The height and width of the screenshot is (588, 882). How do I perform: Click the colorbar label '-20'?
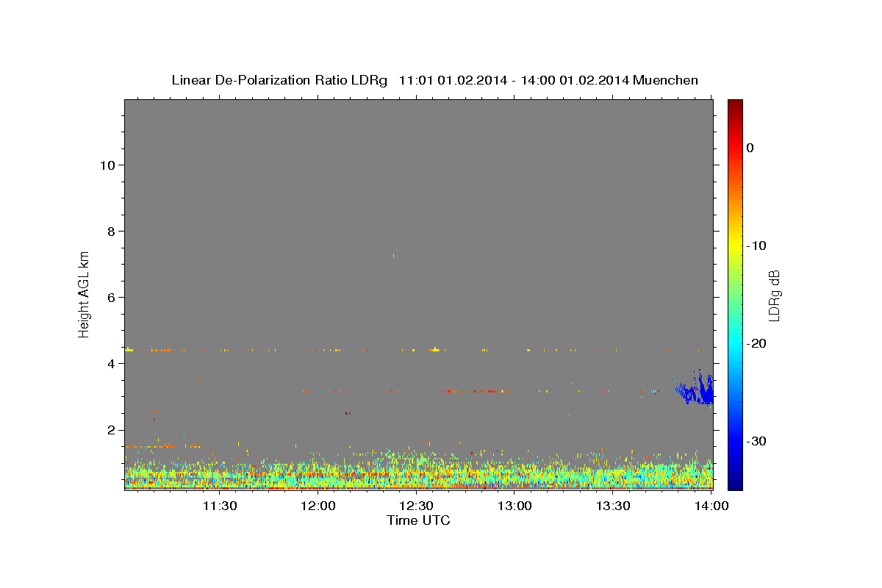click(756, 343)
